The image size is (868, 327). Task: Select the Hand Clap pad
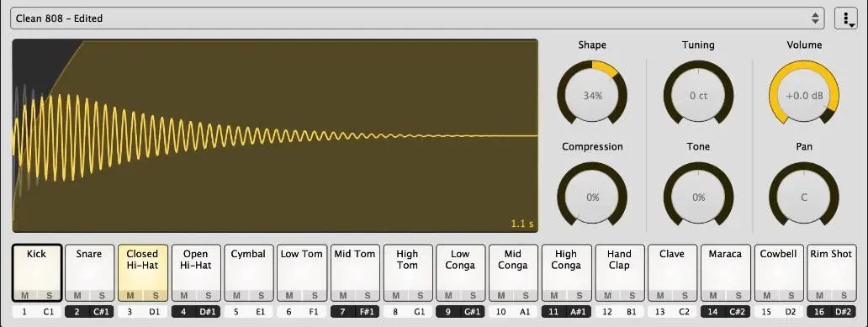coord(619,272)
